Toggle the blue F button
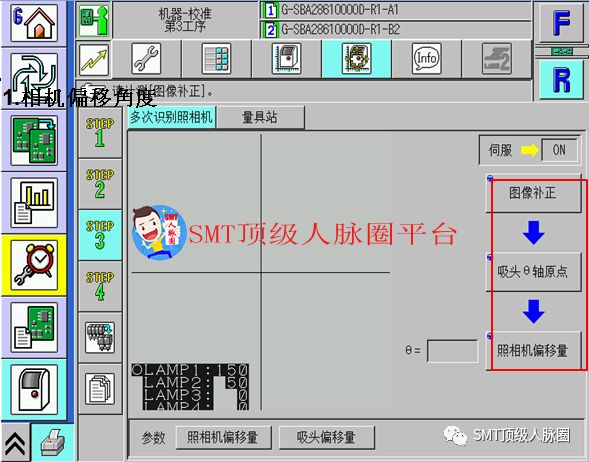 (562, 23)
